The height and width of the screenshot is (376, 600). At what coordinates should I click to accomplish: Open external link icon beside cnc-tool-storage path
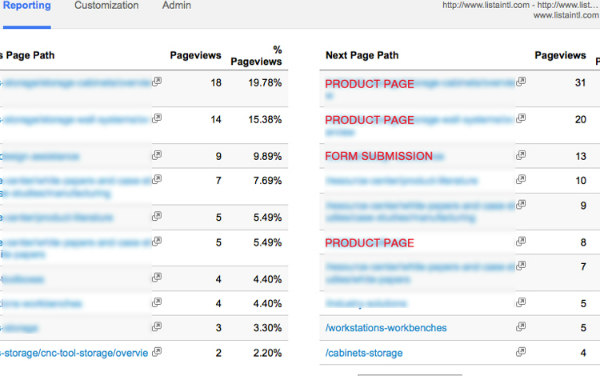157,352
